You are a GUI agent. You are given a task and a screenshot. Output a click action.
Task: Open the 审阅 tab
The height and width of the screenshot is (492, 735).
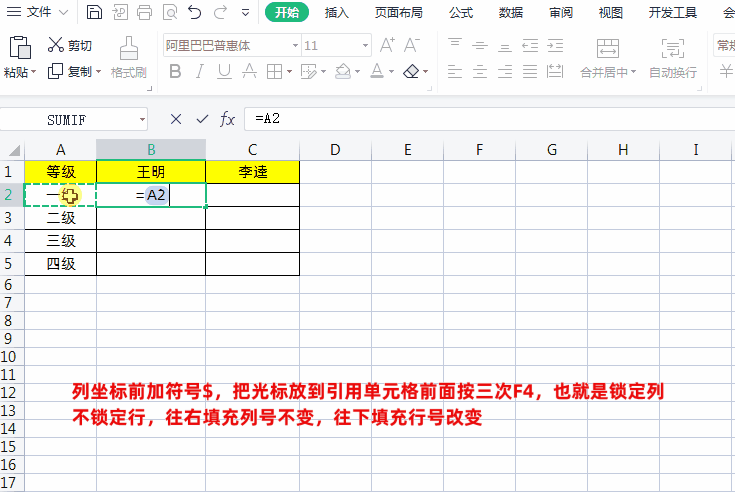561,12
